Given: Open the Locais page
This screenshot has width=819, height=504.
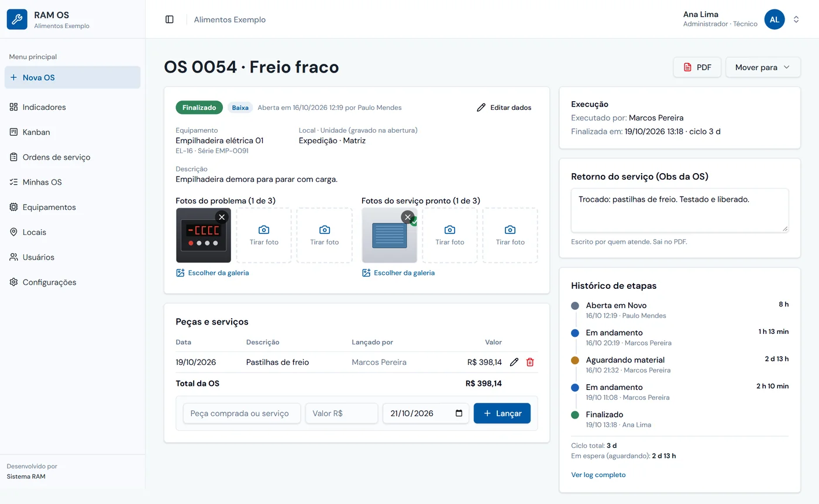Looking at the screenshot, I should (x=73, y=232).
